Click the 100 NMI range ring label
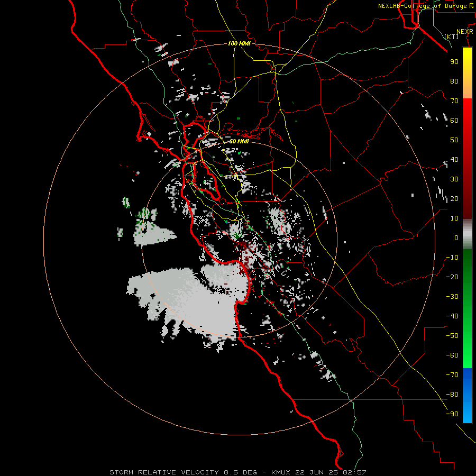 (239, 43)
